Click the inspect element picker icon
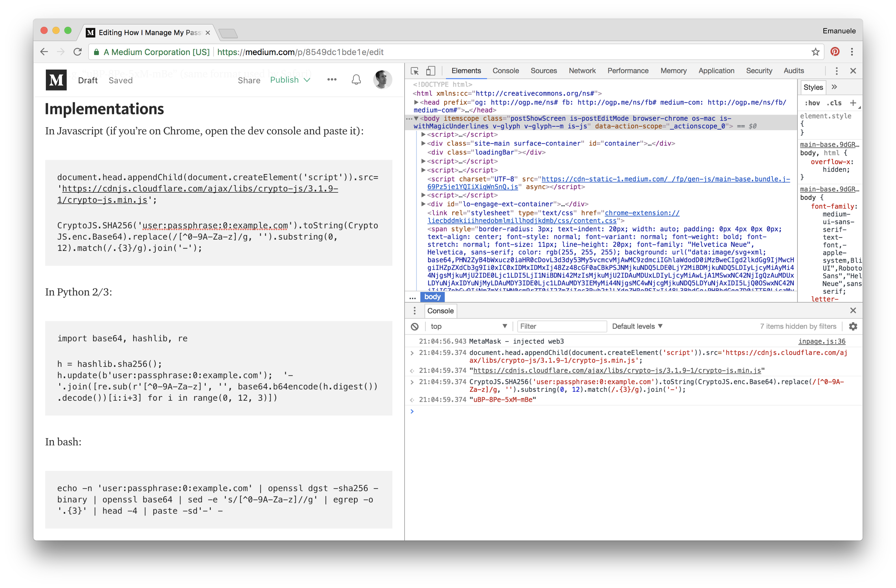Viewport: 896px width, 588px height. click(x=415, y=71)
